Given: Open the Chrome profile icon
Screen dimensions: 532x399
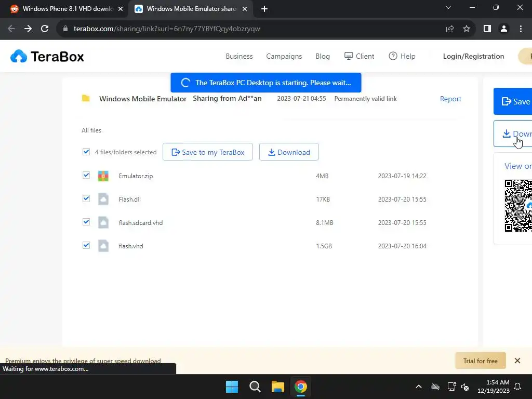Looking at the screenshot, I should tap(504, 29).
